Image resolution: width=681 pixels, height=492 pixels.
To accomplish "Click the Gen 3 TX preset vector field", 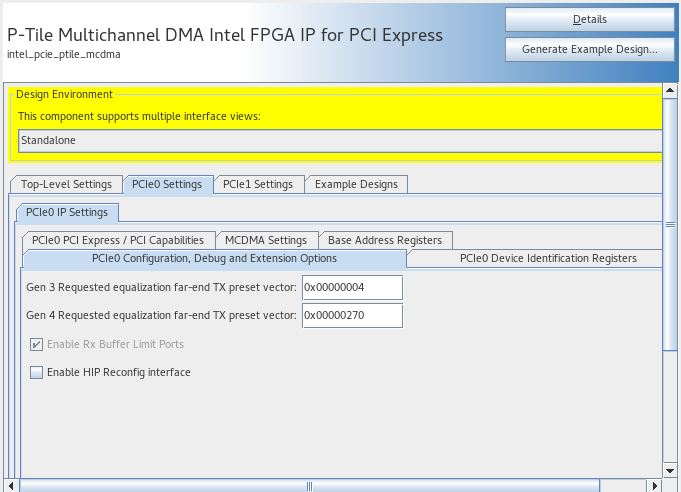I will tap(352, 288).
